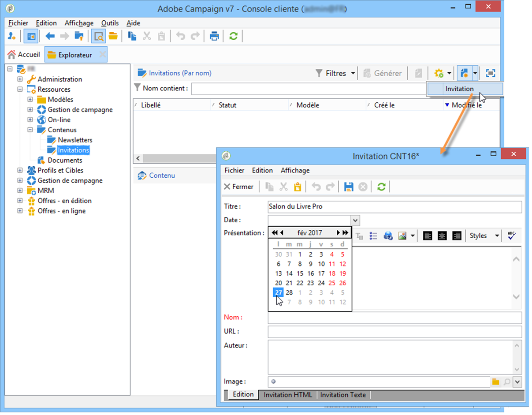
Task: Click the Nom contient filter field
Action: 309,88
